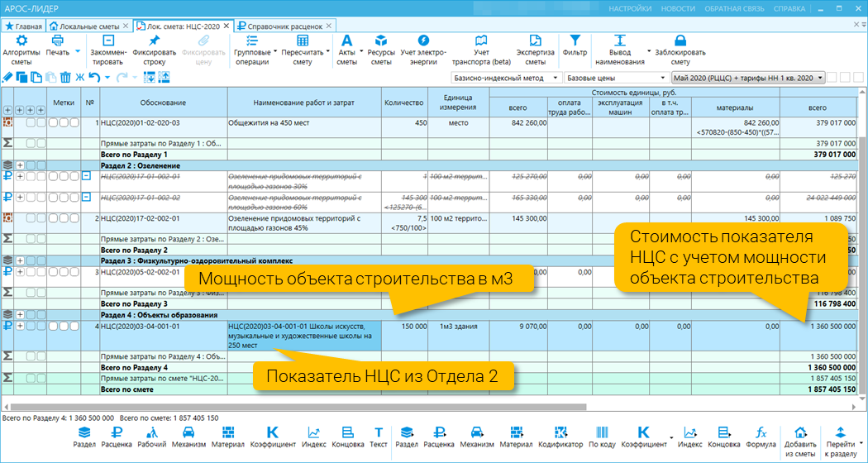Viewport: 868px width, 463px height.
Task: Open undo history dropdown arrow
Action: [x=107, y=78]
